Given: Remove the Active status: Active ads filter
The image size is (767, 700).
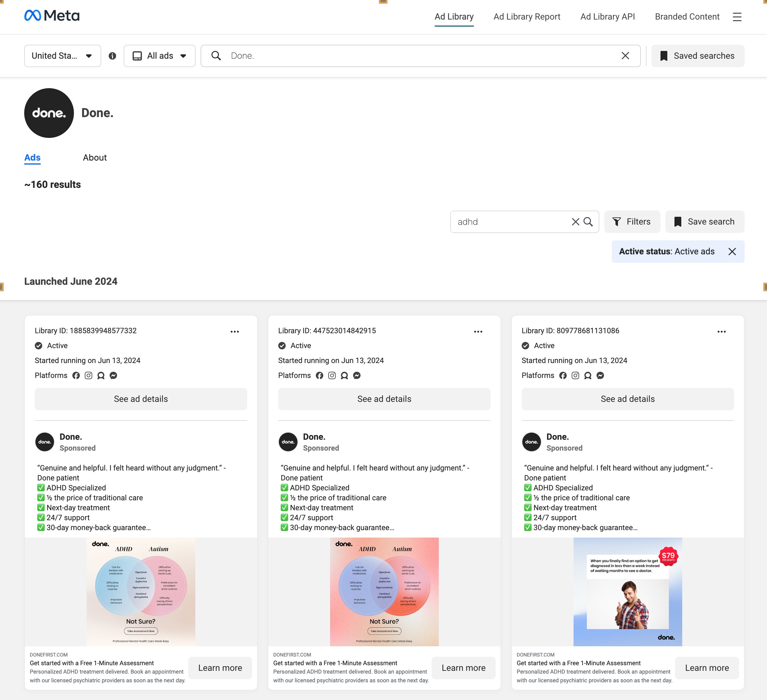Looking at the screenshot, I should click(732, 252).
